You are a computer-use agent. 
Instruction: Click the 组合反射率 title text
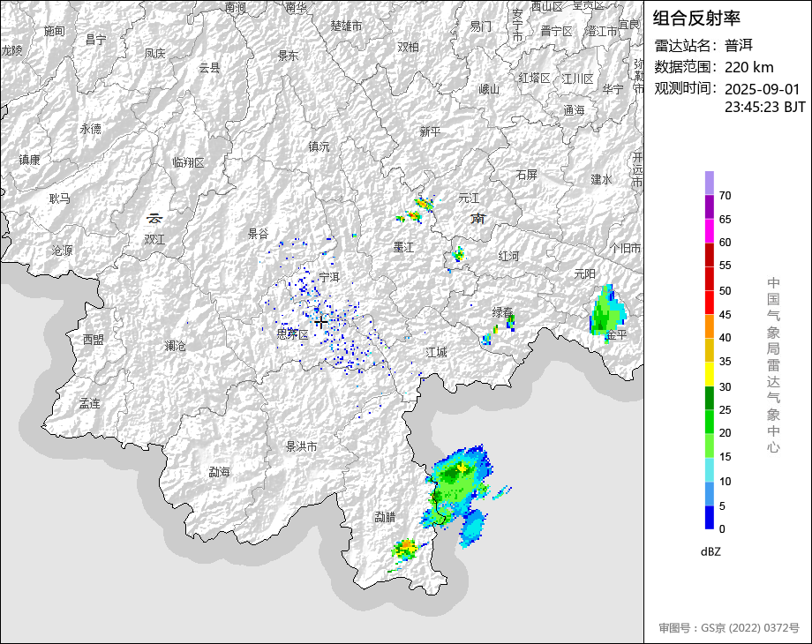pyautogui.click(x=696, y=19)
